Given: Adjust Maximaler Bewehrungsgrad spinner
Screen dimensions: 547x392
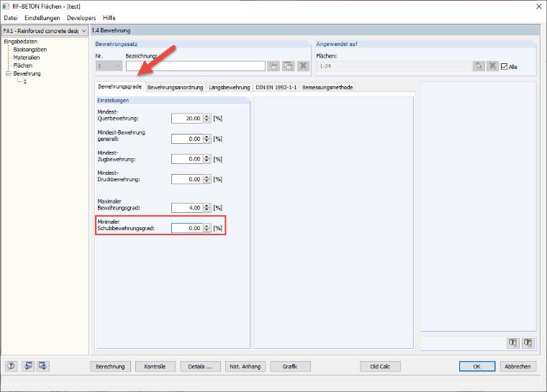Looking at the screenshot, I should coord(207,208).
